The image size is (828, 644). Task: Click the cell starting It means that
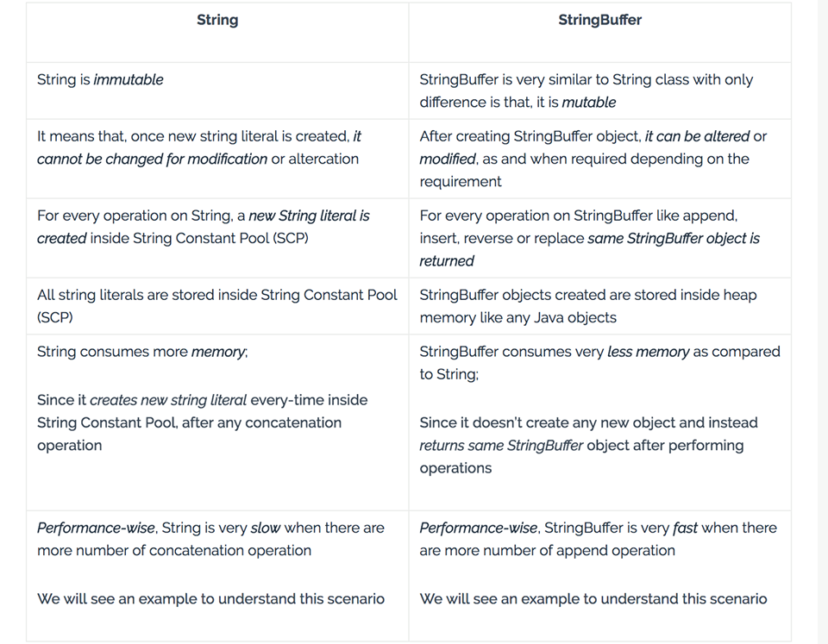(x=217, y=159)
